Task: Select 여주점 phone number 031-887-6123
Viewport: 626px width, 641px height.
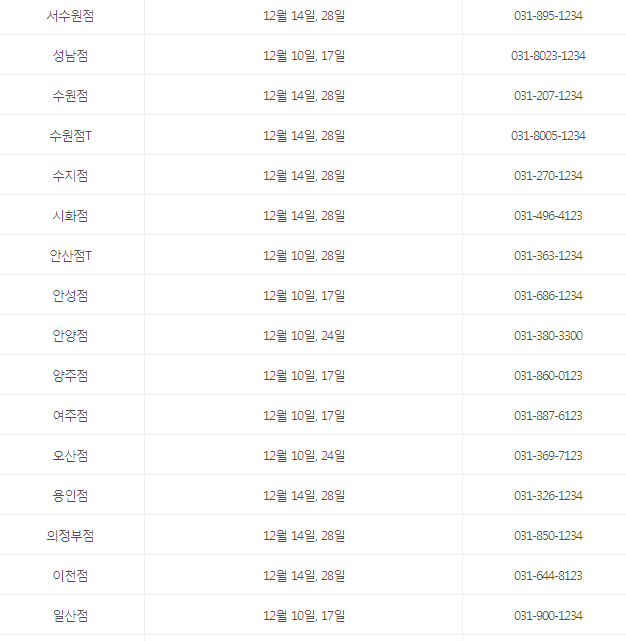Action: point(548,416)
